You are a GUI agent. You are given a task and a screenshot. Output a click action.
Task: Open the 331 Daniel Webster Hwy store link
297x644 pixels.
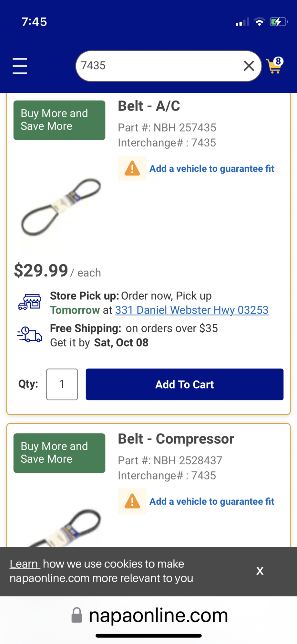click(192, 310)
